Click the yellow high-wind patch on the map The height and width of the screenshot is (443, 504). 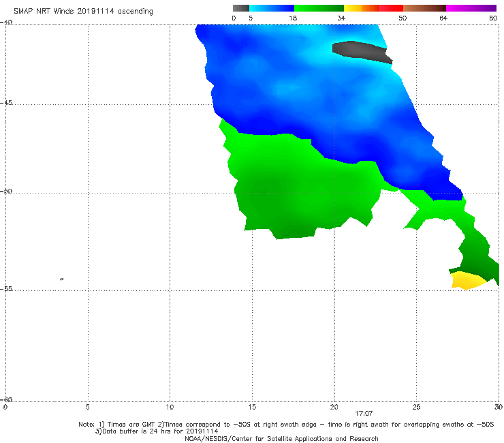click(x=468, y=281)
